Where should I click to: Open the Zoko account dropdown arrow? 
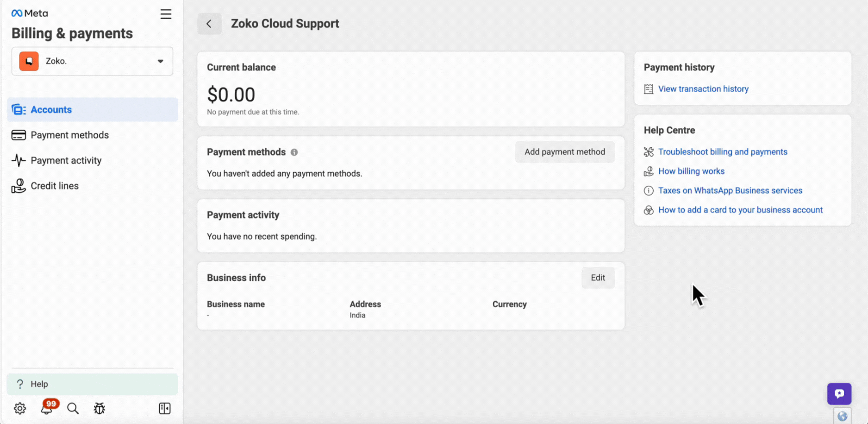click(160, 61)
